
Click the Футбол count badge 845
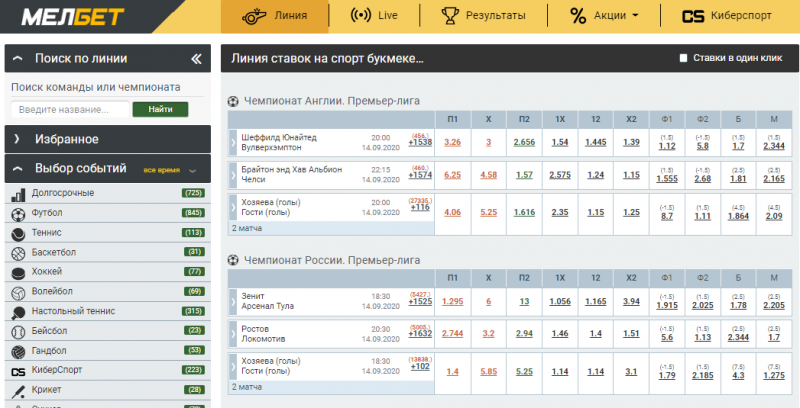(x=193, y=213)
